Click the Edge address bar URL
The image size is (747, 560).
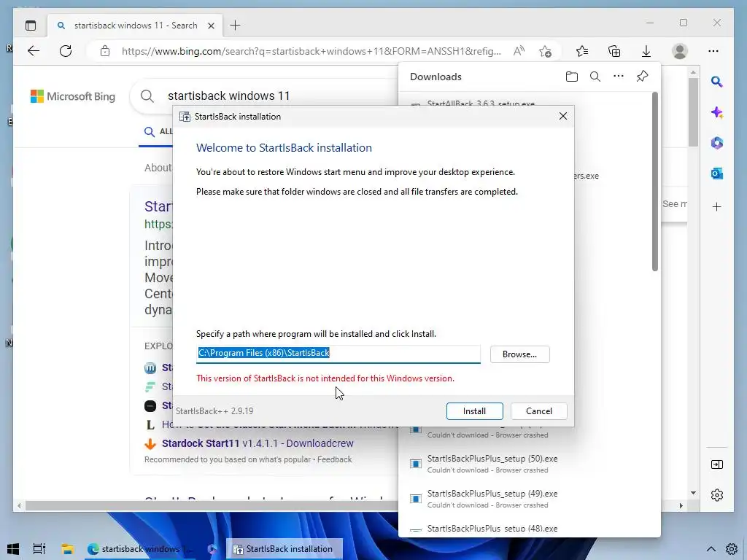pyautogui.click(x=311, y=51)
